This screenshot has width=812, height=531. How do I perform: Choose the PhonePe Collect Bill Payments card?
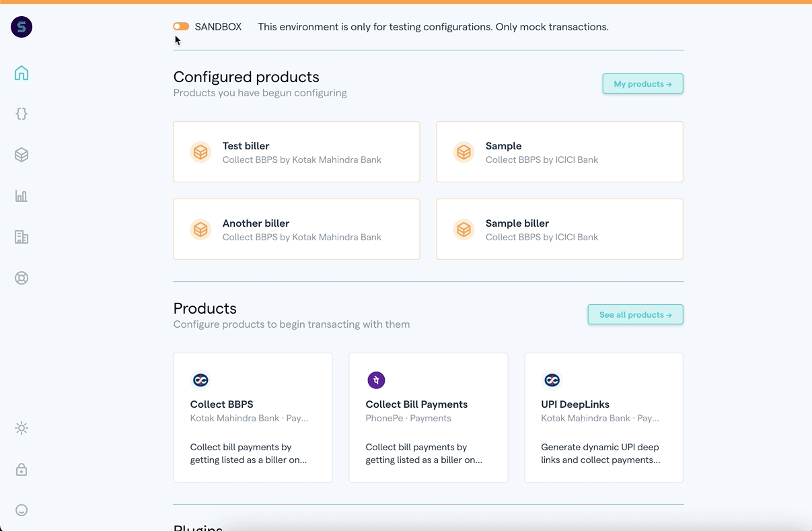tap(428, 417)
